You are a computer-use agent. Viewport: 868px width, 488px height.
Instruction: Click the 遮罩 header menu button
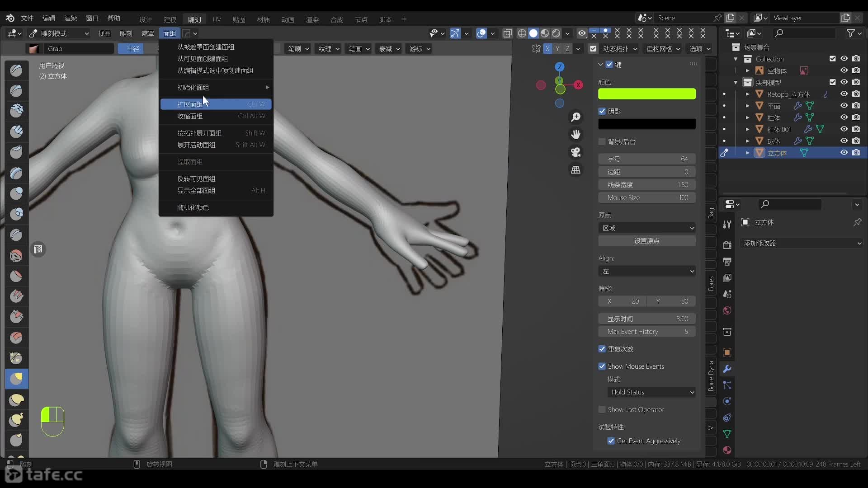pyautogui.click(x=148, y=33)
